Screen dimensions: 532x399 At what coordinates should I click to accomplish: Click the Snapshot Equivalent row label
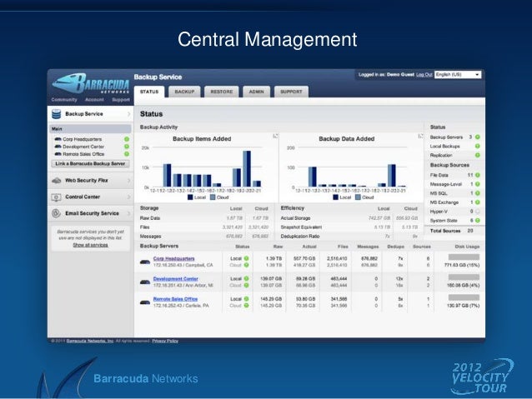[x=301, y=227]
